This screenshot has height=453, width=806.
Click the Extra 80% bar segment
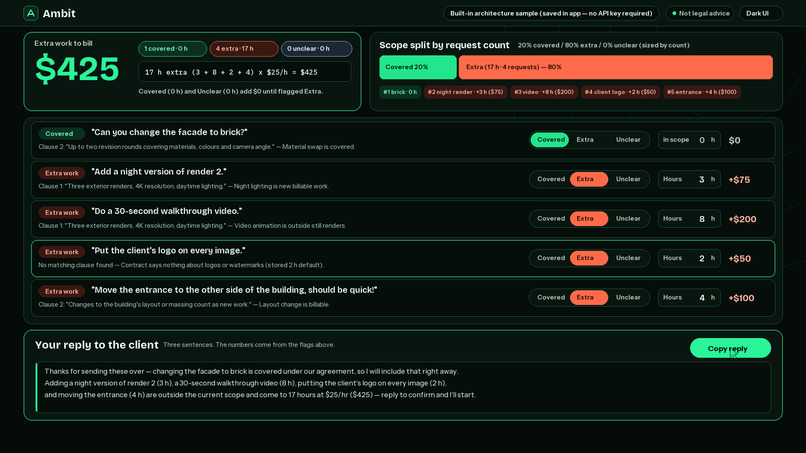click(615, 67)
